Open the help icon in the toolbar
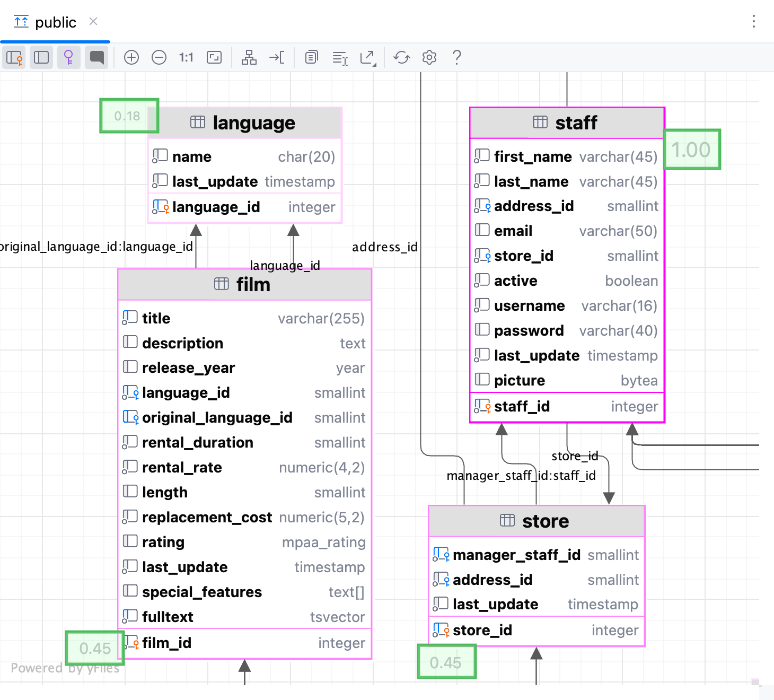This screenshot has width=774, height=700. pyautogui.click(x=456, y=57)
